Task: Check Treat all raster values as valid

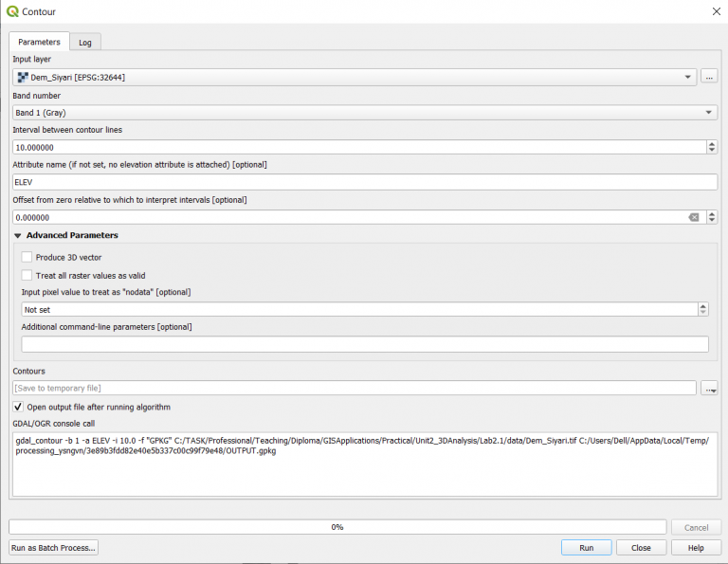Action: (x=27, y=275)
